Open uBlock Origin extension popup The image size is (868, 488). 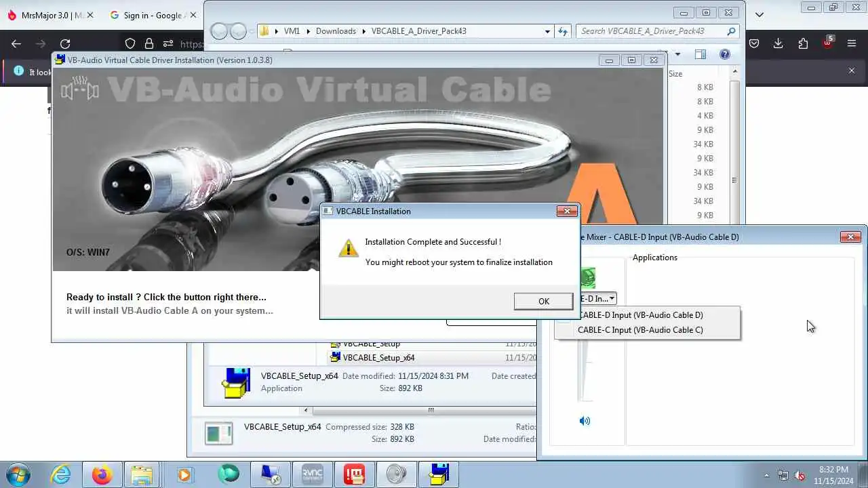click(x=827, y=43)
